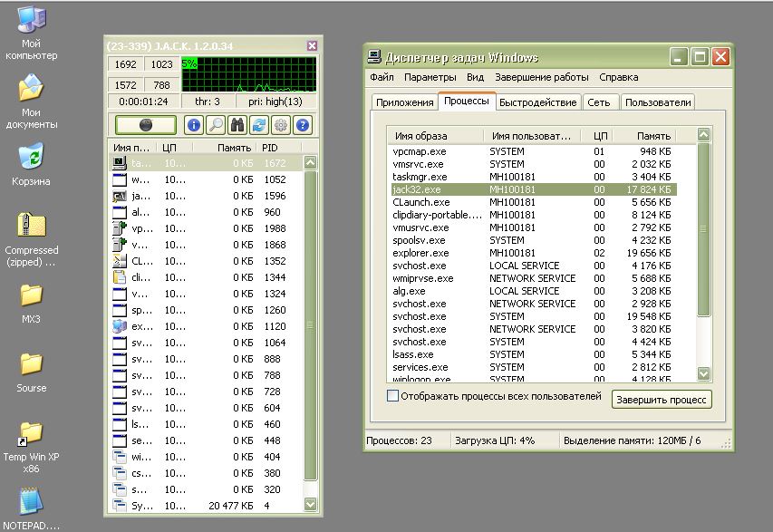This screenshot has height=532, width=773.
Task: Click the binoculars search icon
Action: click(237, 125)
